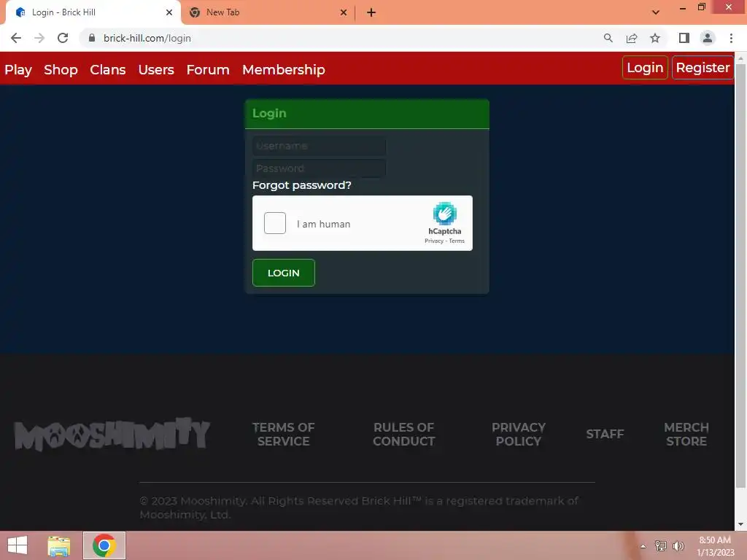Open the zoom magnifier icon in address bar
747x560 pixels.
(608, 38)
